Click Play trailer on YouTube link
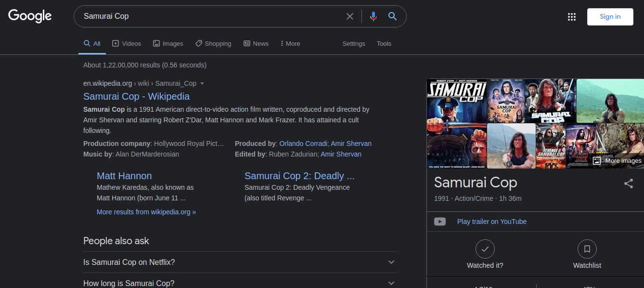 click(x=492, y=222)
